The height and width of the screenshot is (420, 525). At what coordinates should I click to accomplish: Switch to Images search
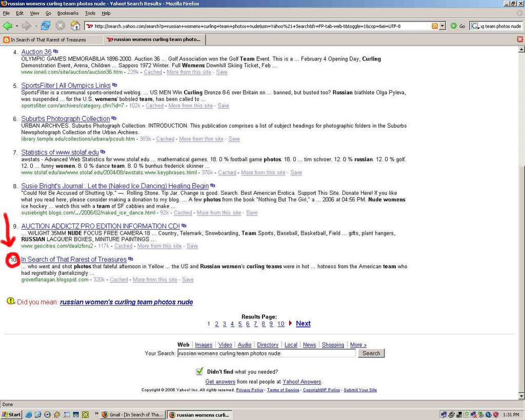pyautogui.click(x=204, y=345)
